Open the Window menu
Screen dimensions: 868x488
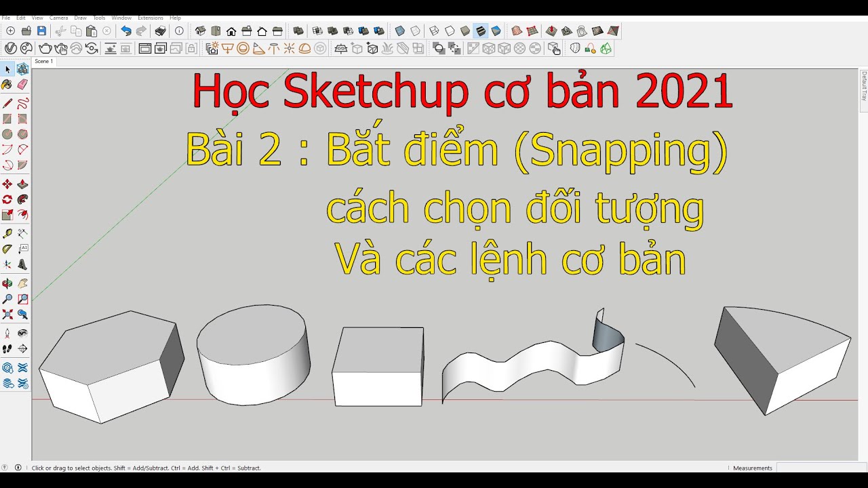pos(121,18)
